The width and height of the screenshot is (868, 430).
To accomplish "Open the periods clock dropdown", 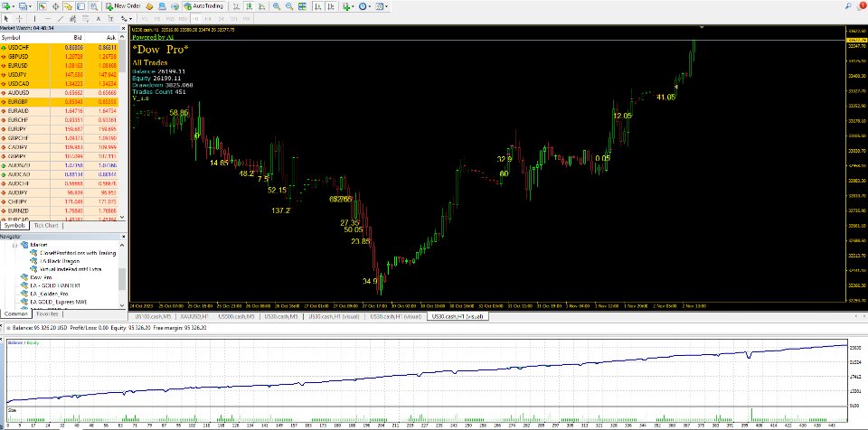I will (364, 6).
